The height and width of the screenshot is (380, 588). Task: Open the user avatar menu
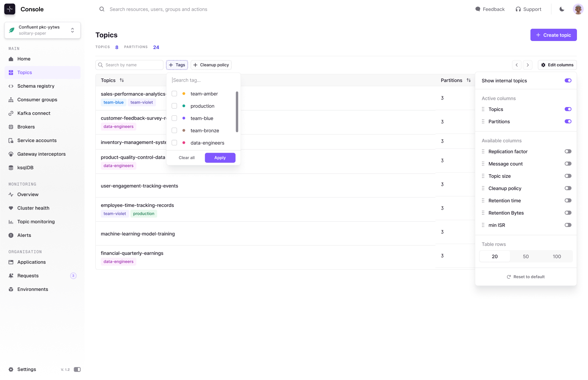click(x=578, y=9)
